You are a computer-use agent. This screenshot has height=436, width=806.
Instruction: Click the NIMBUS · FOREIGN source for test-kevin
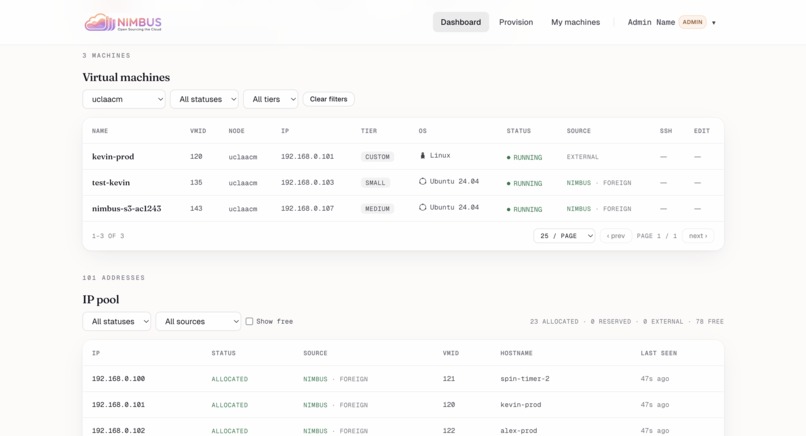(x=599, y=183)
